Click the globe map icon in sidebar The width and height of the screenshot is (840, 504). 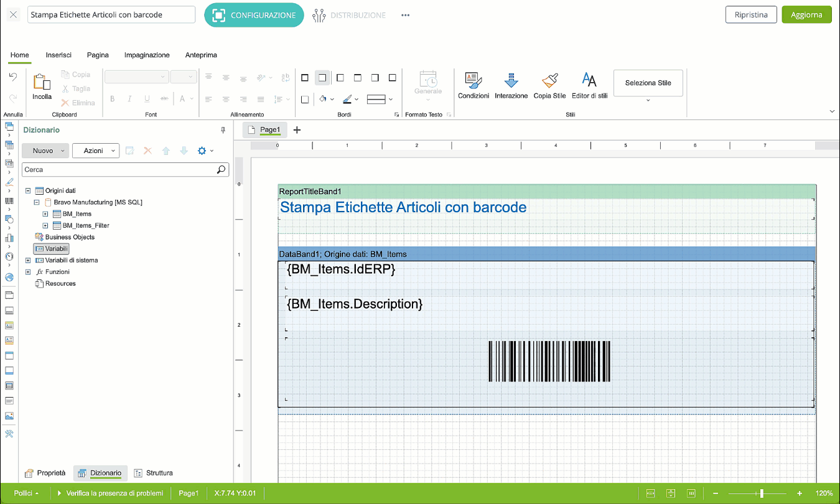(x=9, y=278)
